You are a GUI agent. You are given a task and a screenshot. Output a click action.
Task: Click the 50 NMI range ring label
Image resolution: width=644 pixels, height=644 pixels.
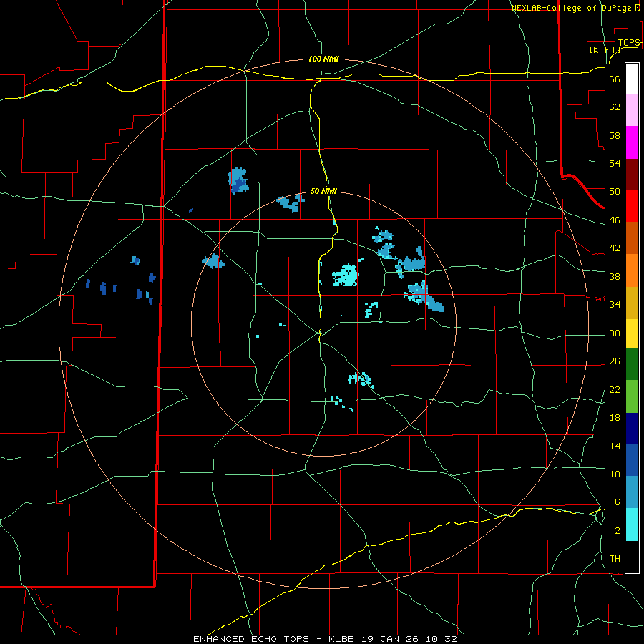(x=323, y=191)
